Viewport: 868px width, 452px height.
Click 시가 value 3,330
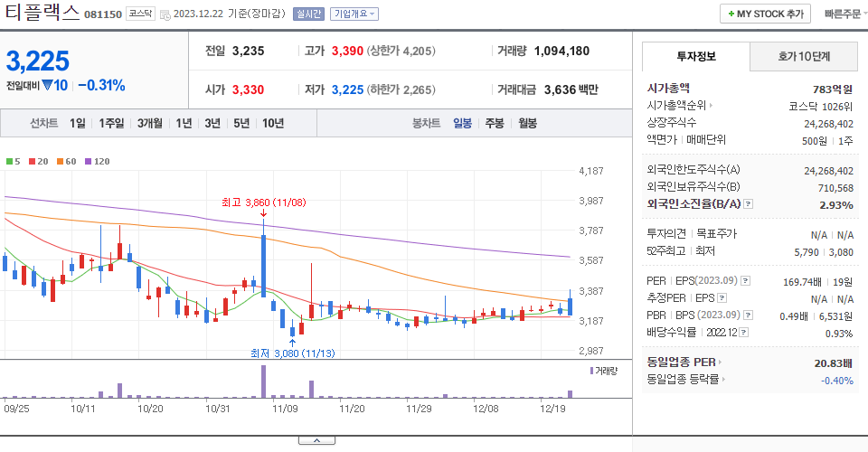(248, 89)
